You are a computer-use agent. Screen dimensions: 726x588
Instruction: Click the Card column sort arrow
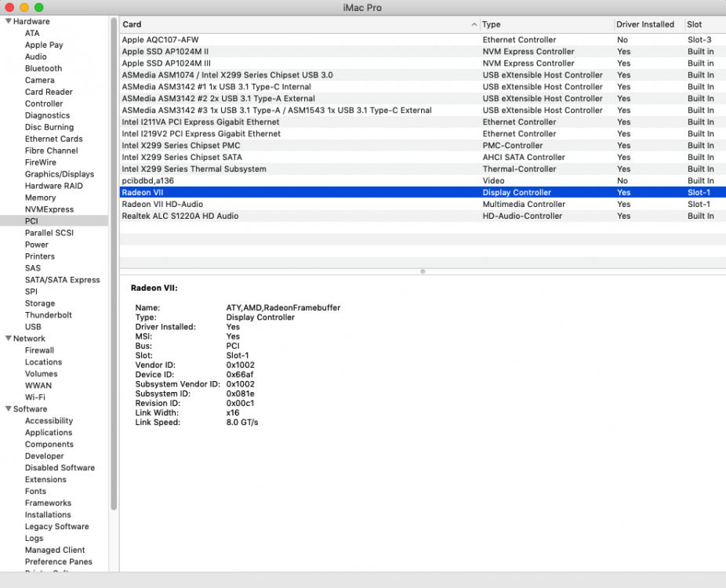474,24
